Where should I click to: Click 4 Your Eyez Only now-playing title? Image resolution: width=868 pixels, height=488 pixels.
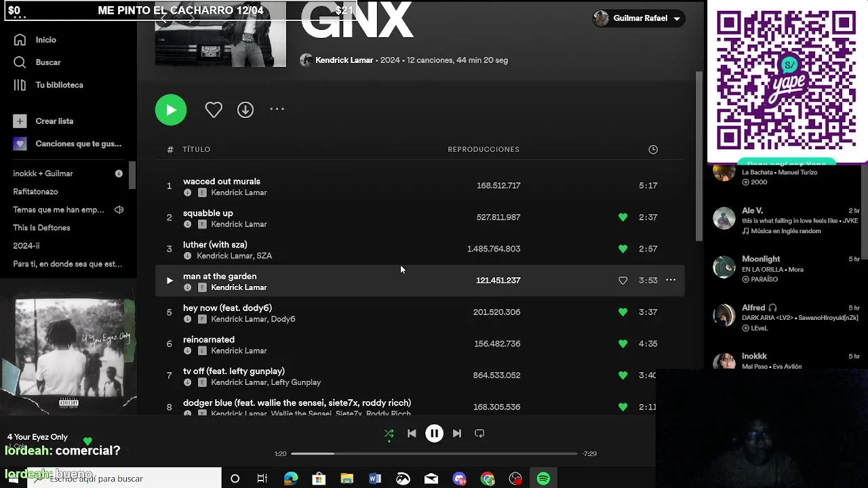click(37, 437)
